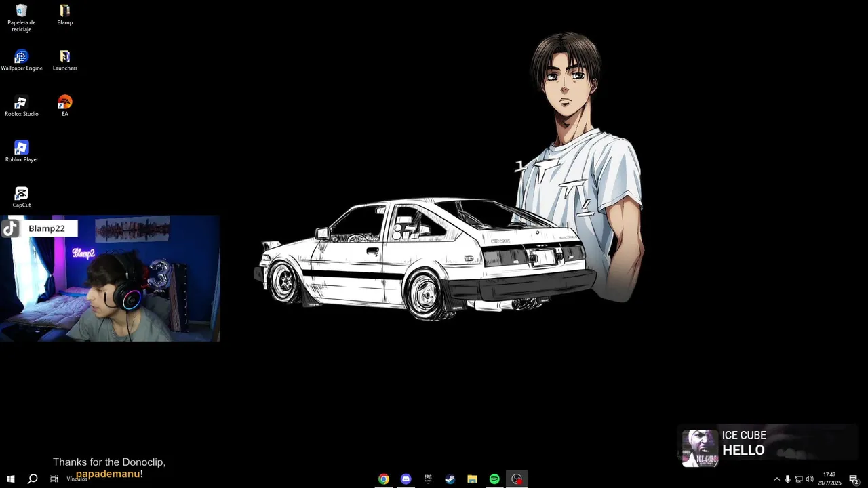The width and height of the screenshot is (868, 488).
Task: Open the volume speaker tray icon
Action: coord(810,479)
